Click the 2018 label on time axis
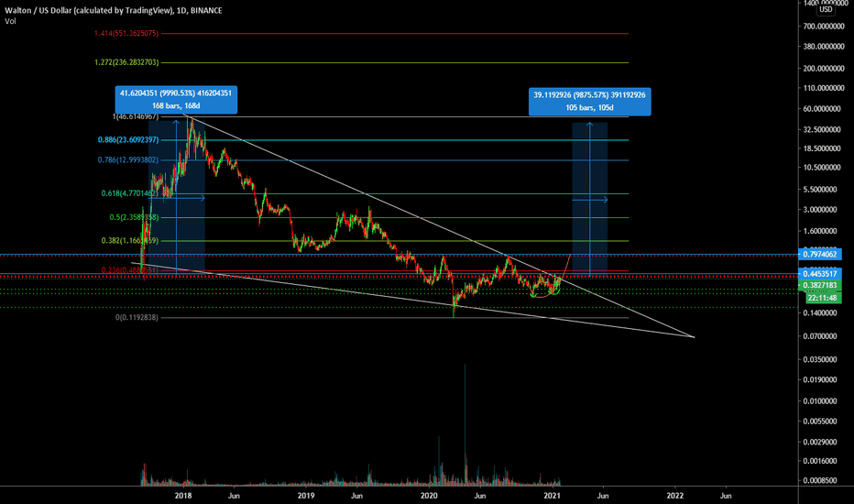 (183, 496)
